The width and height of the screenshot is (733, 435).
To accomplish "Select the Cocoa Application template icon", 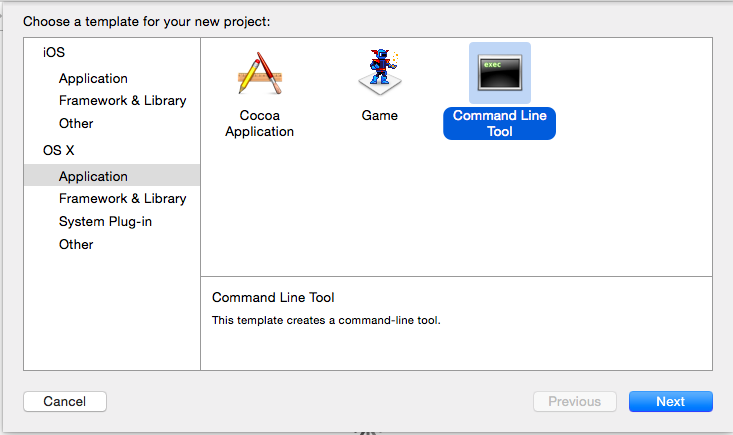I will click(x=259, y=73).
